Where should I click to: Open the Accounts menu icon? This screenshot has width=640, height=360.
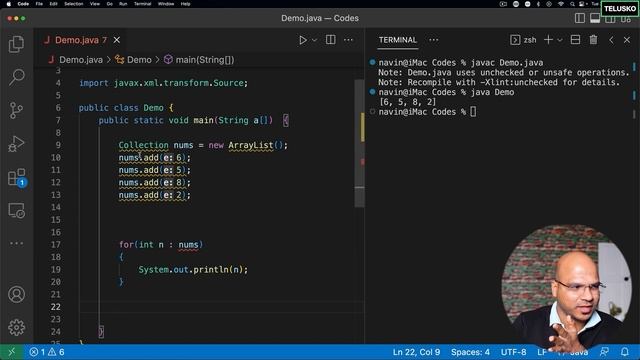click(16, 294)
